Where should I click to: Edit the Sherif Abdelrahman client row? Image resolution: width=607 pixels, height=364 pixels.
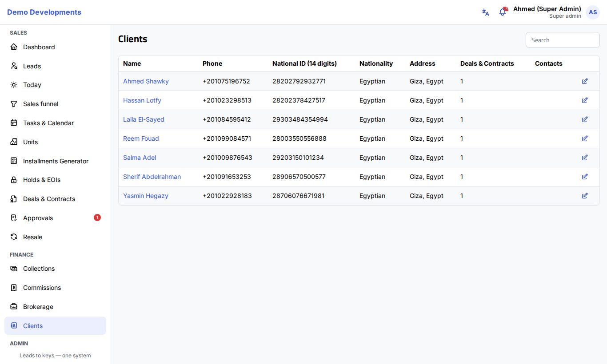(x=585, y=177)
